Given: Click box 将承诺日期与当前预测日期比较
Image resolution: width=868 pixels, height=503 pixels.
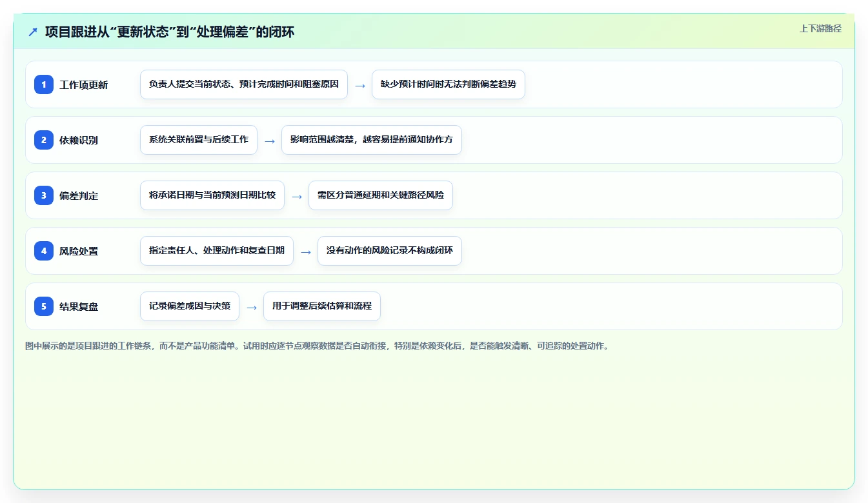Looking at the screenshot, I should pos(212,195).
